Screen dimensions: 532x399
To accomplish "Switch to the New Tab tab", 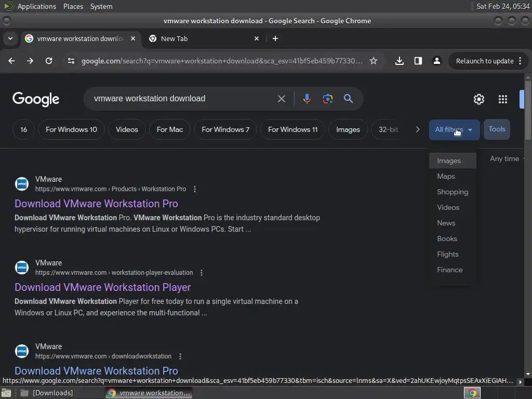I will [204, 38].
